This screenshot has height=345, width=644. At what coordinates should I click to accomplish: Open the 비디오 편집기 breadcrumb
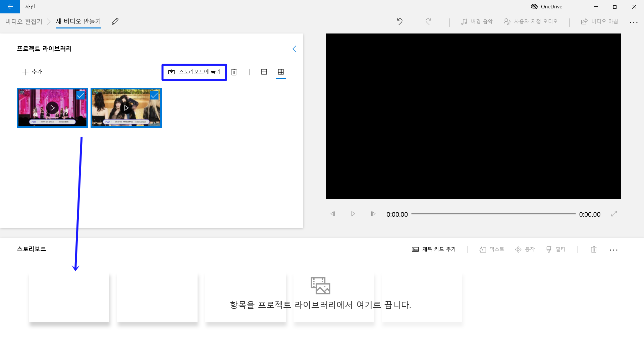[24, 21]
